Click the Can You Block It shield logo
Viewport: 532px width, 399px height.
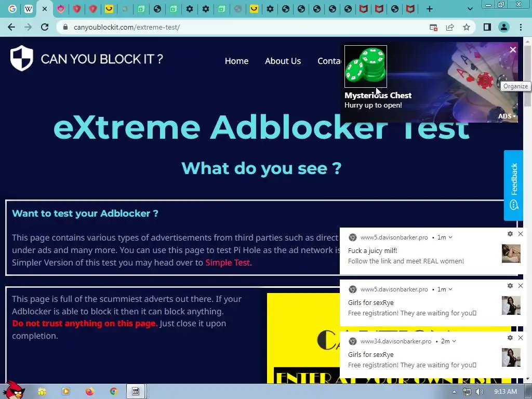[22, 58]
